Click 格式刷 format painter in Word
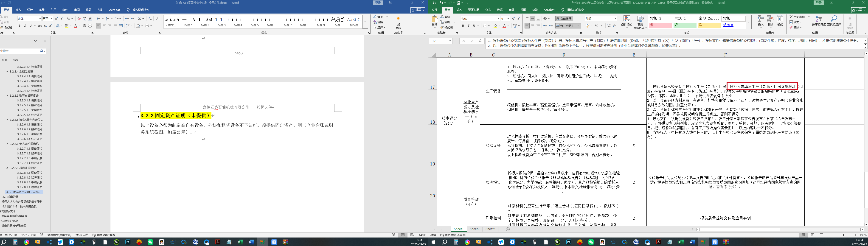The width and height of the screenshot is (868, 246). coord(6,27)
